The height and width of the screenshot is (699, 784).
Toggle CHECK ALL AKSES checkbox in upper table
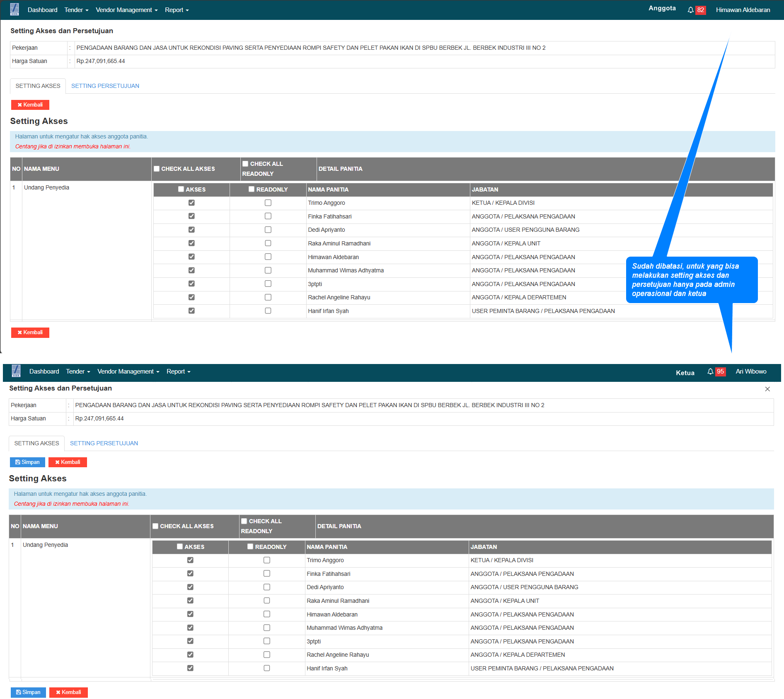(x=157, y=169)
